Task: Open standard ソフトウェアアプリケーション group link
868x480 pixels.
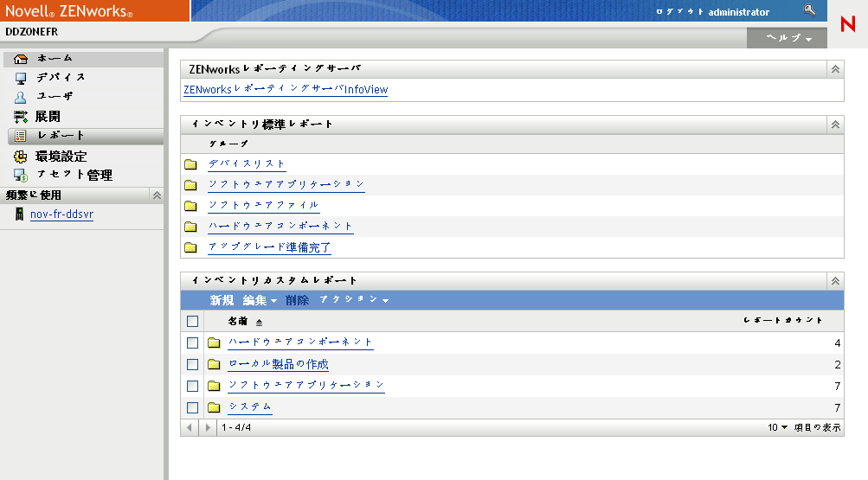Action: (286, 184)
